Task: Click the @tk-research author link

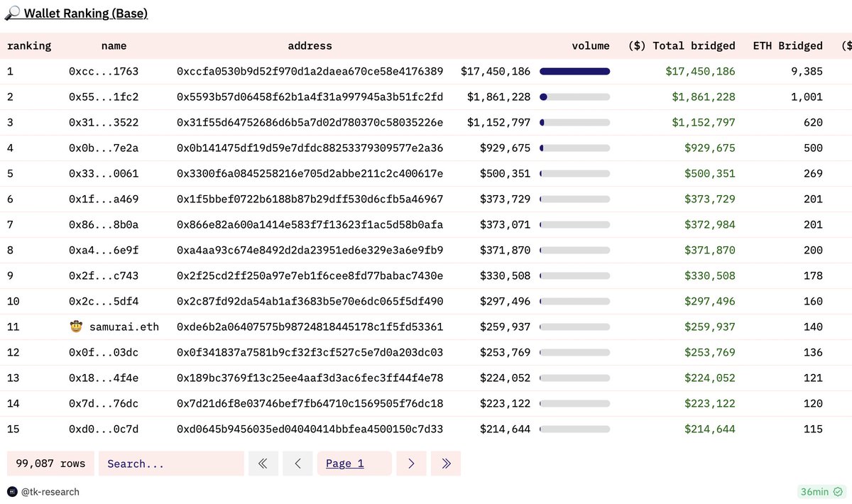Action: 50,491
